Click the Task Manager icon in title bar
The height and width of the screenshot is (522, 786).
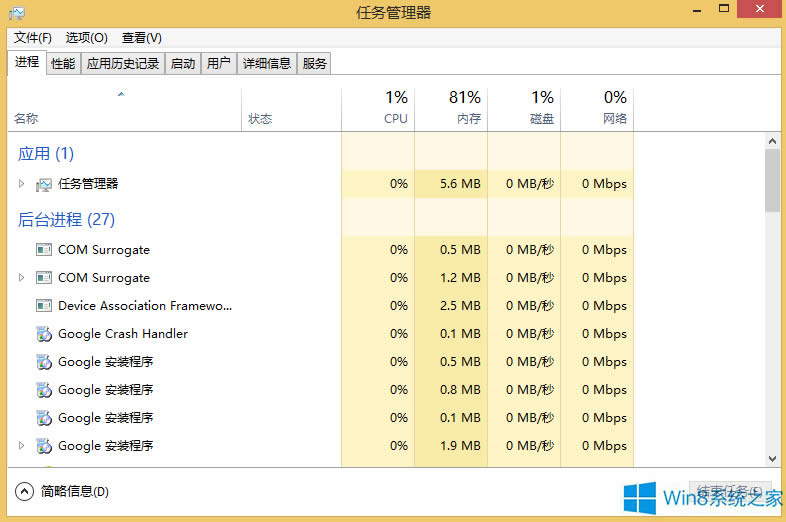[x=15, y=13]
